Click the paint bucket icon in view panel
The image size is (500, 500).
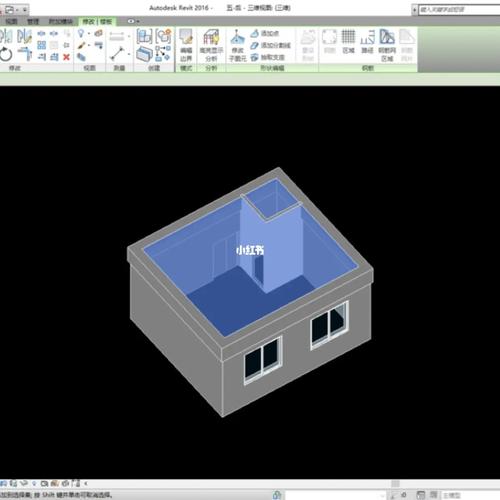(98, 33)
